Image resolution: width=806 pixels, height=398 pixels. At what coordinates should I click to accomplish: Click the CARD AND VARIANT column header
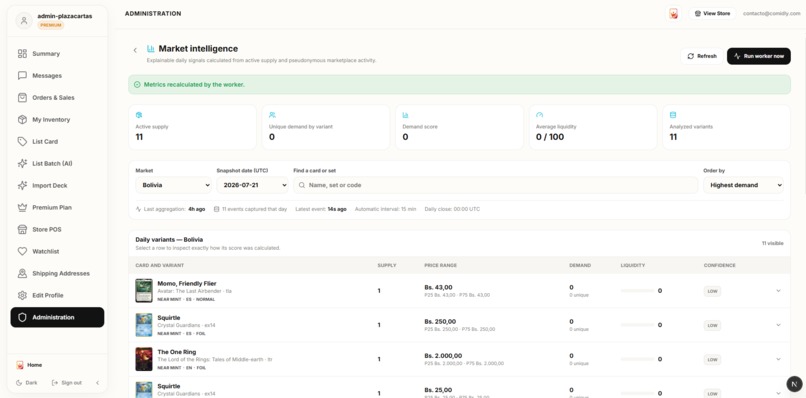point(159,265)
